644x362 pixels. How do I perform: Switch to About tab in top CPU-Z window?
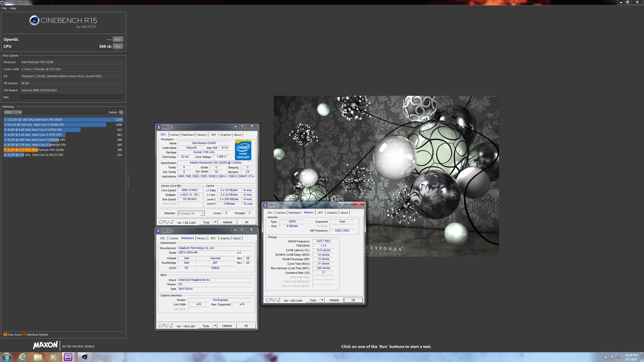click(x=237, y=135)
